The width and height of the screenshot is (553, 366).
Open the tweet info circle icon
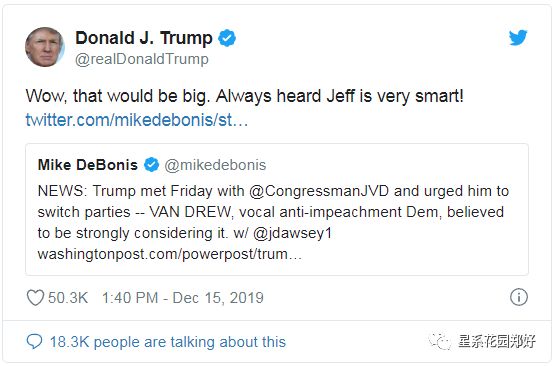[x=518, y=297]
